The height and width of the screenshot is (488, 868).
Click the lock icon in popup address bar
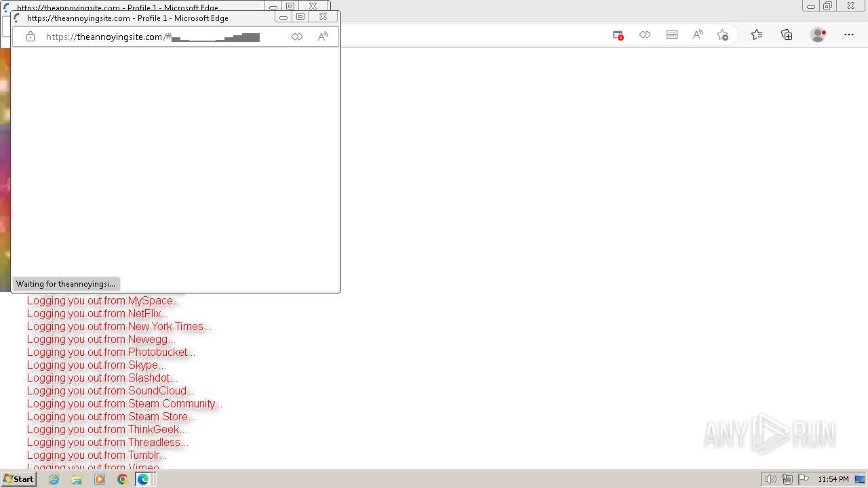(31, 37)
